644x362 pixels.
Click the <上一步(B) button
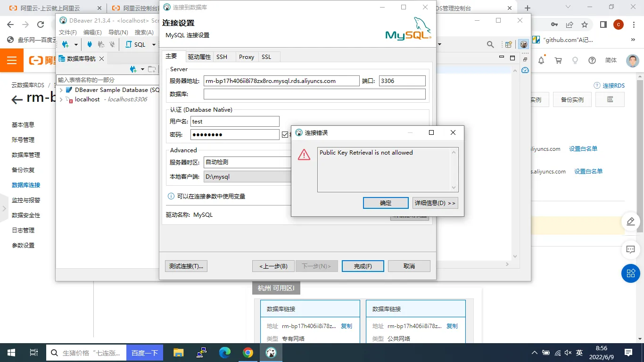click(x=273, y=266)
